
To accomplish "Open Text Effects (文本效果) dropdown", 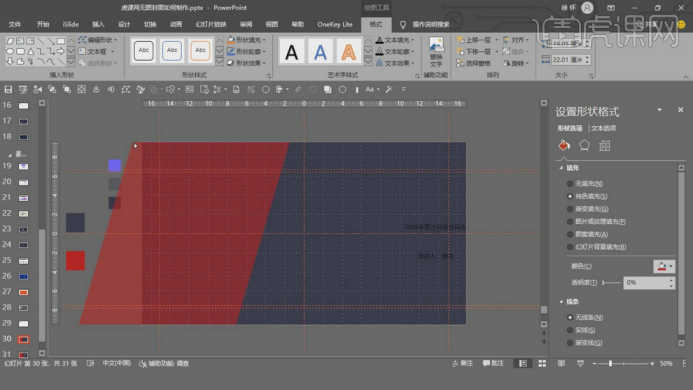I will pos(395,63).
